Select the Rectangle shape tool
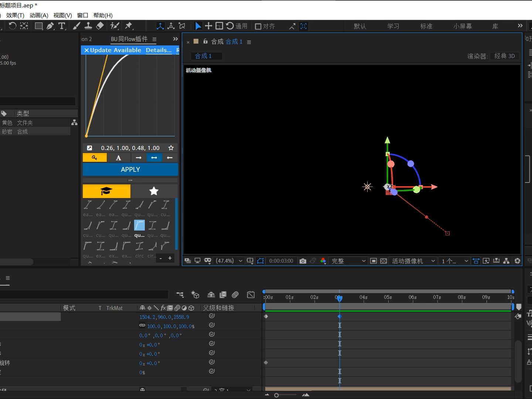 click(x=38, y=26)
